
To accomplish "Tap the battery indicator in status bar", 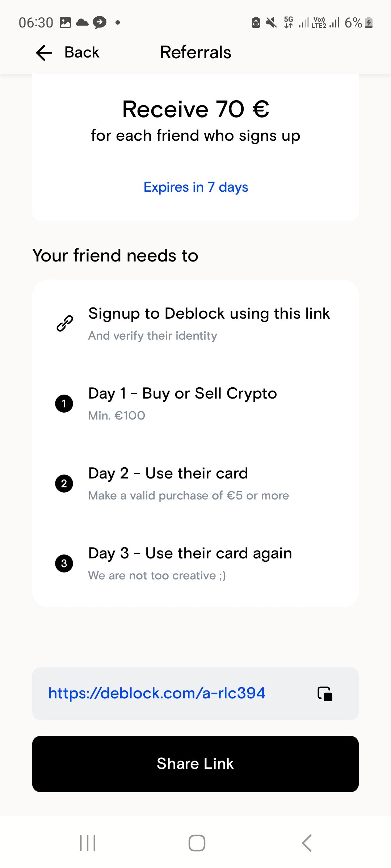I will tap(369, 23).
